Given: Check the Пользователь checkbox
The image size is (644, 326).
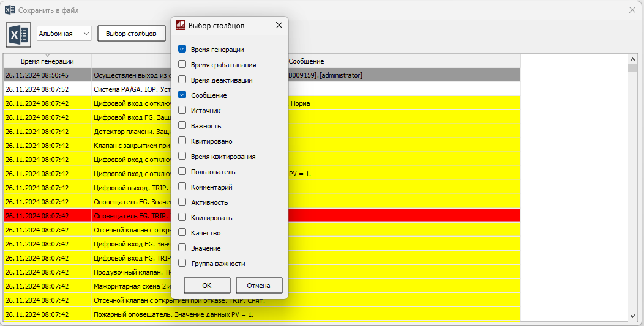Looking at the screenshot, I should 182,172.
